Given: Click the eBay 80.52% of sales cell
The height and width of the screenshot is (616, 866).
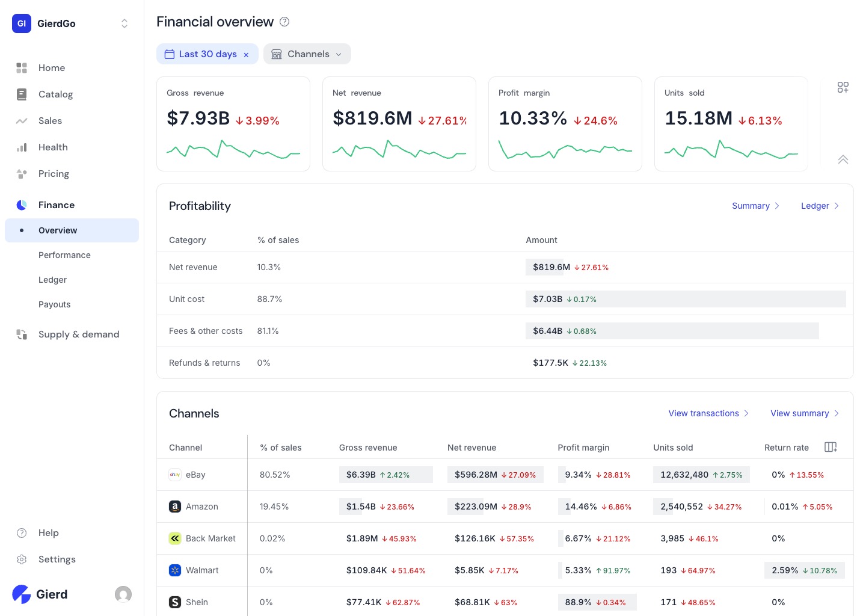Looking at the screenshot, I should click(x=275, y=475).
